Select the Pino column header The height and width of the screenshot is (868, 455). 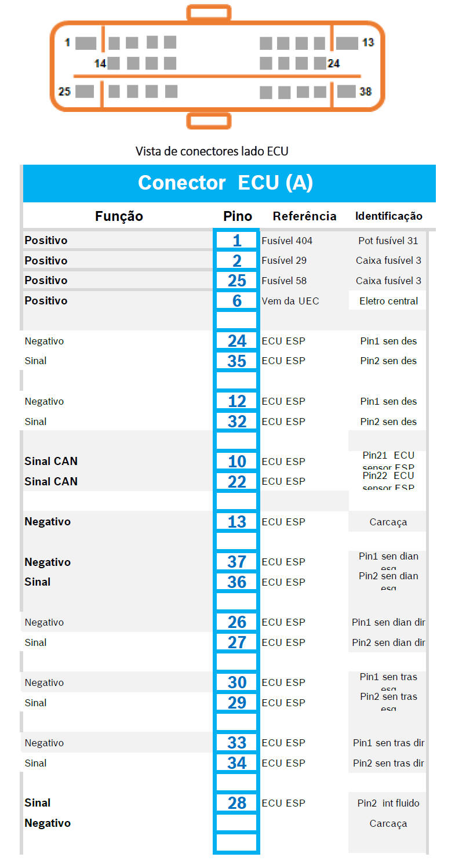click(238, 216)
